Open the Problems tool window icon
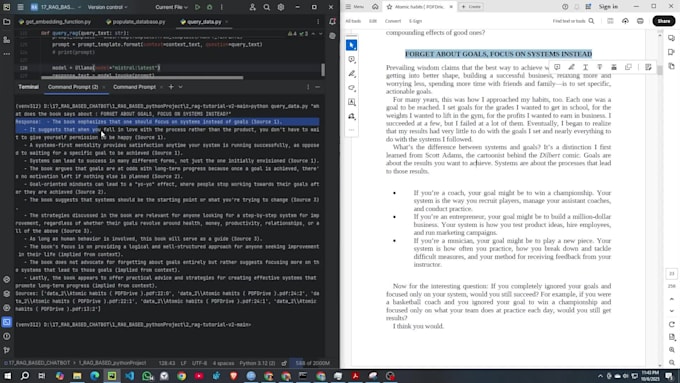 [x=7, y=336]
